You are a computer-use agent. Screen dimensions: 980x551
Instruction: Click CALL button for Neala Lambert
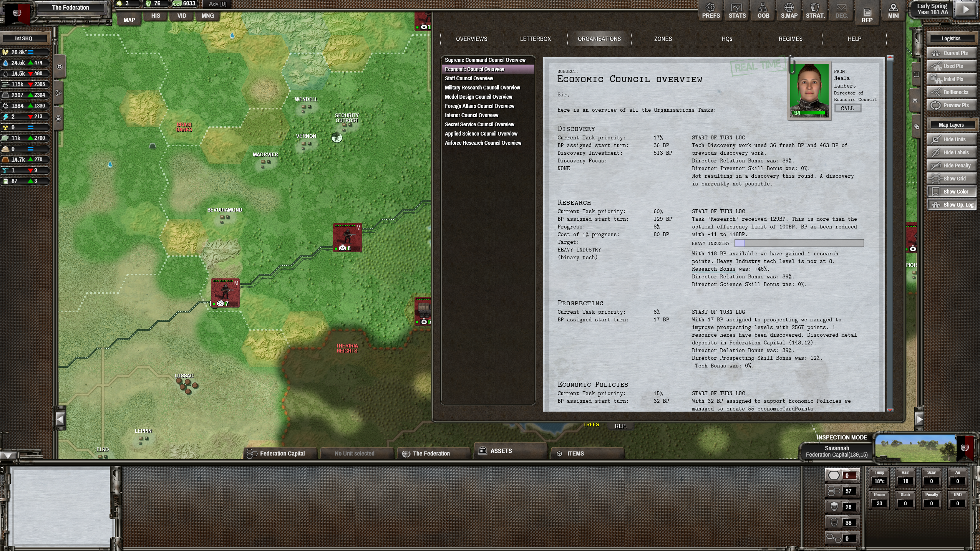click(847, 108)
